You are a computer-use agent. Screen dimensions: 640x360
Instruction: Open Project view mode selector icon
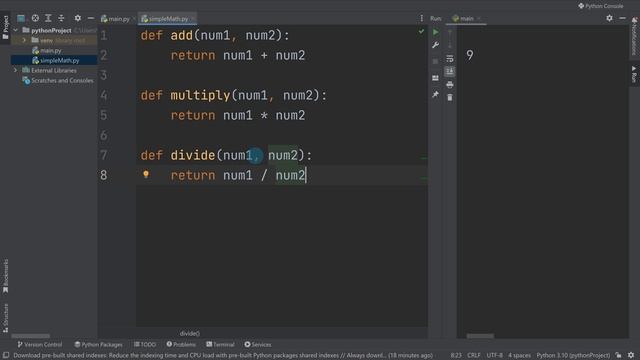pyautogui.click(x=21, y=18)
